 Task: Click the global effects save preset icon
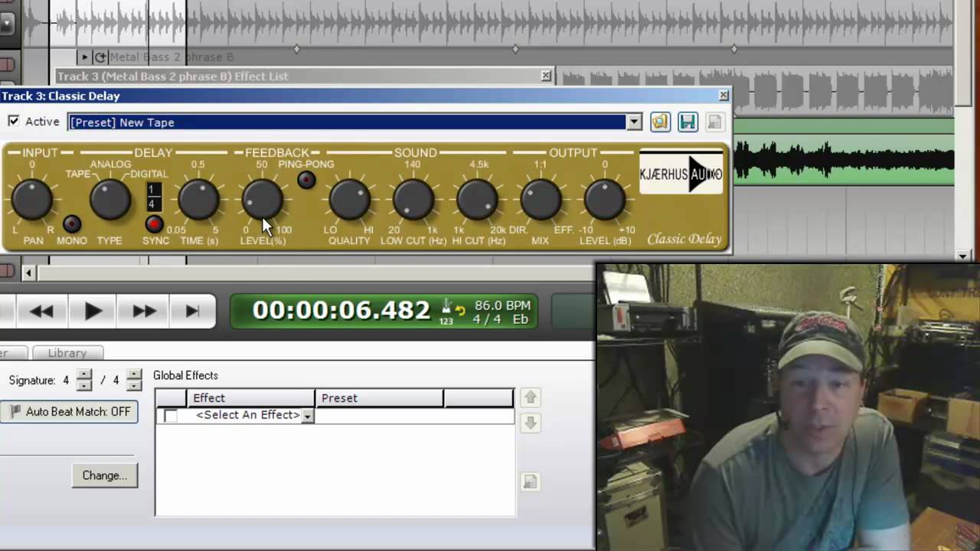click(530, 481)
